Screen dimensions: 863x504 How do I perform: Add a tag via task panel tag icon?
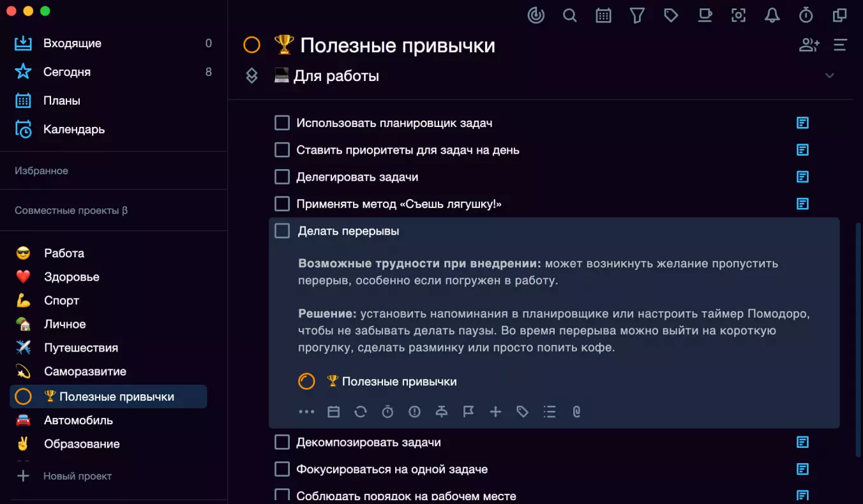pos(523,412)
